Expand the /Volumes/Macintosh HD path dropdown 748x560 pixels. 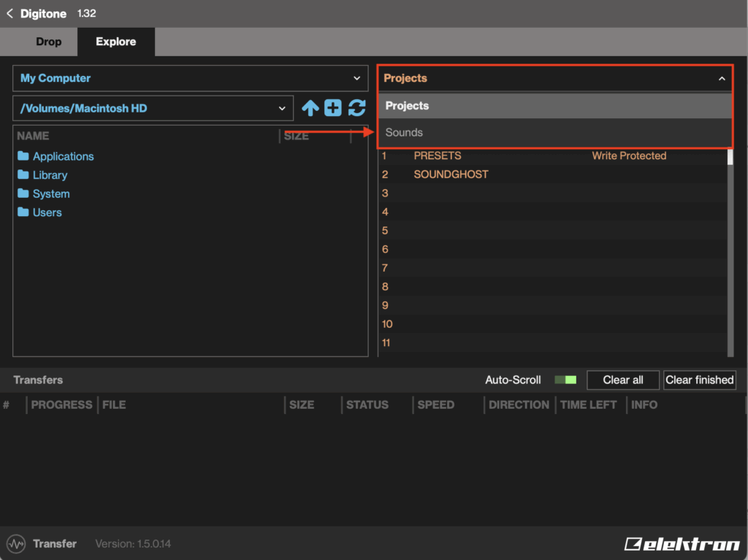[153, 108]
